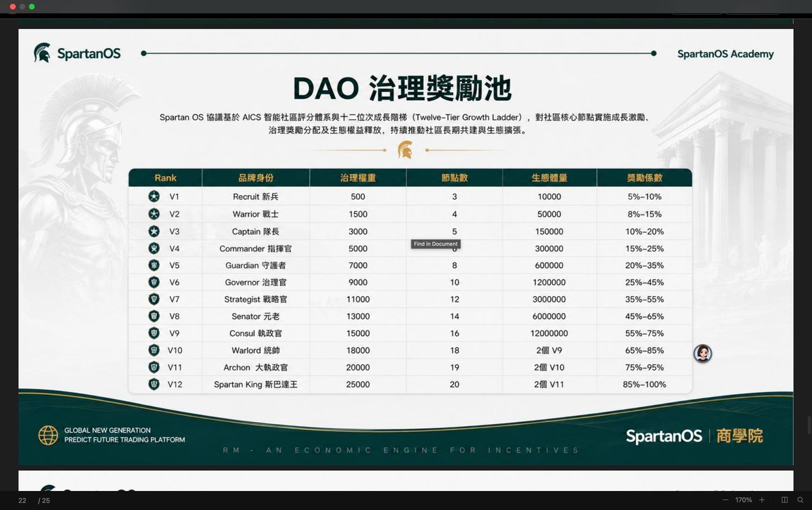Click the floating avatar assistant icon
This screenshot has width=812, height=510.
(x=702, y=353)
